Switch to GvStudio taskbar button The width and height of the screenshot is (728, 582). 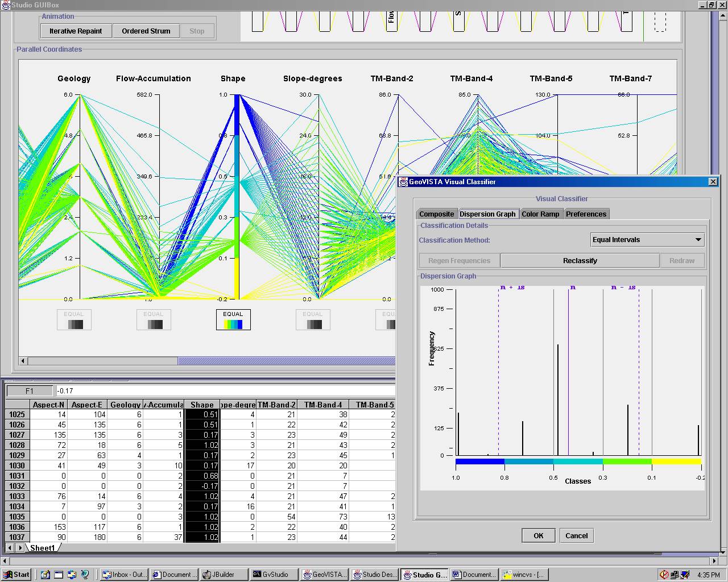click(x=274, y=575)
